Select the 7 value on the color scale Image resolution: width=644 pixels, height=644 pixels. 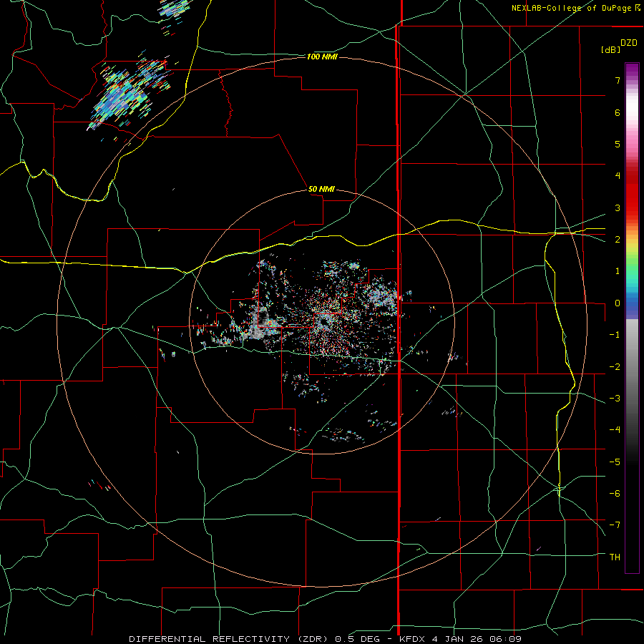[617, 80]
